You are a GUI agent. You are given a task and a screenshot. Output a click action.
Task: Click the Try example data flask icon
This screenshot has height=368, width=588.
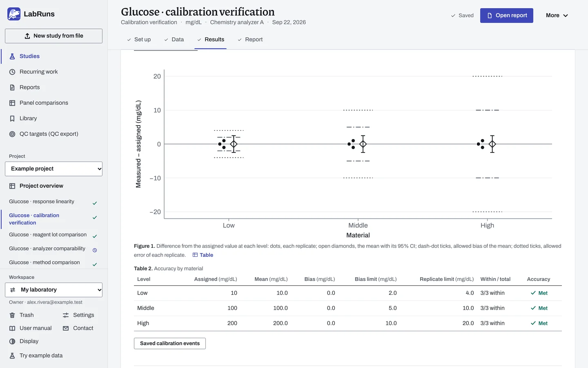pos(12,356)
